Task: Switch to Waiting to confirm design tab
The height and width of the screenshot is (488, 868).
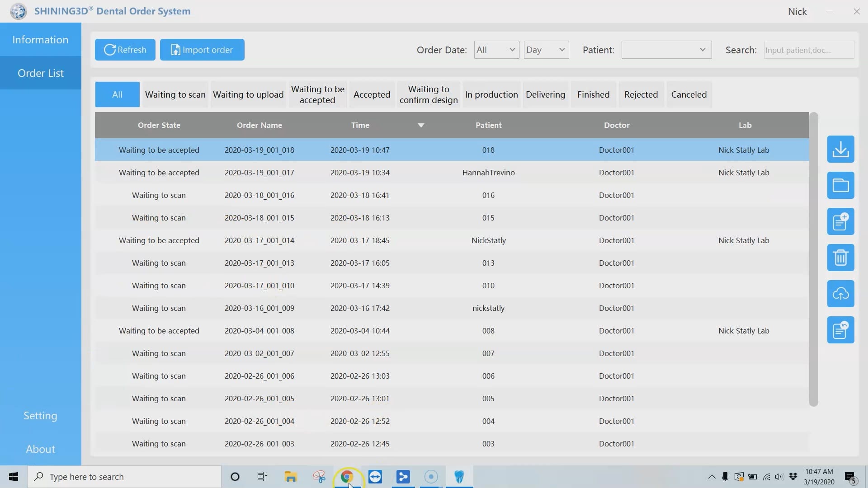Action: 429,94
